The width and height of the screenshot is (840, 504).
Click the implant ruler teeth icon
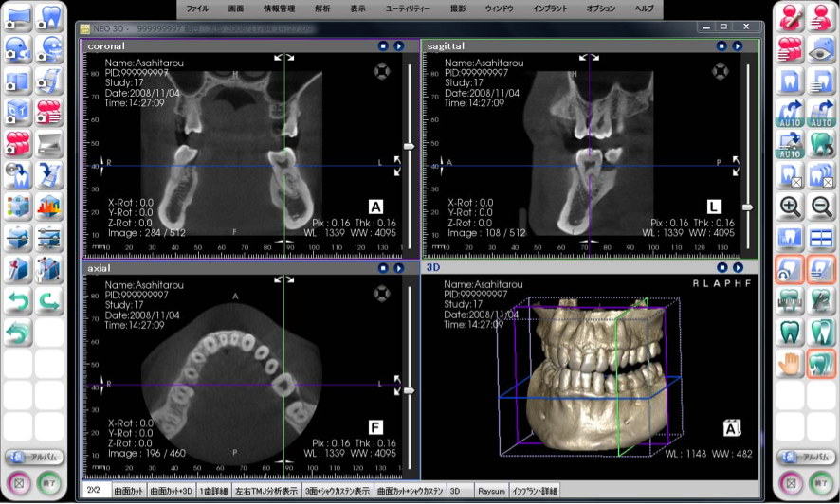tap(790, 302)
